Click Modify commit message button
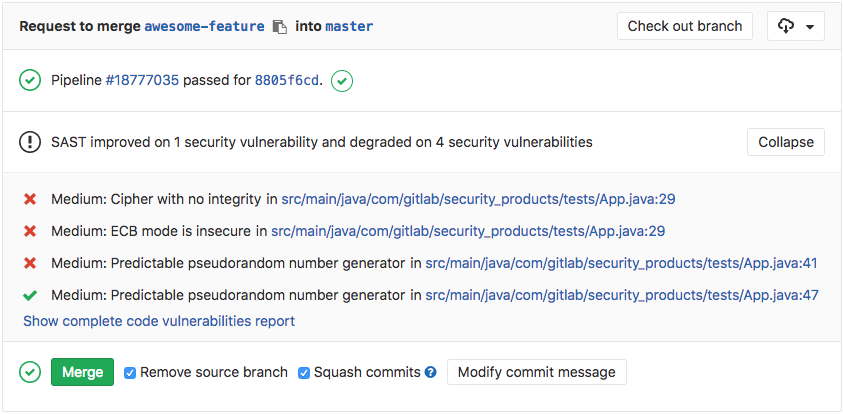Screen dimensions: 843x414 point(536,372)
